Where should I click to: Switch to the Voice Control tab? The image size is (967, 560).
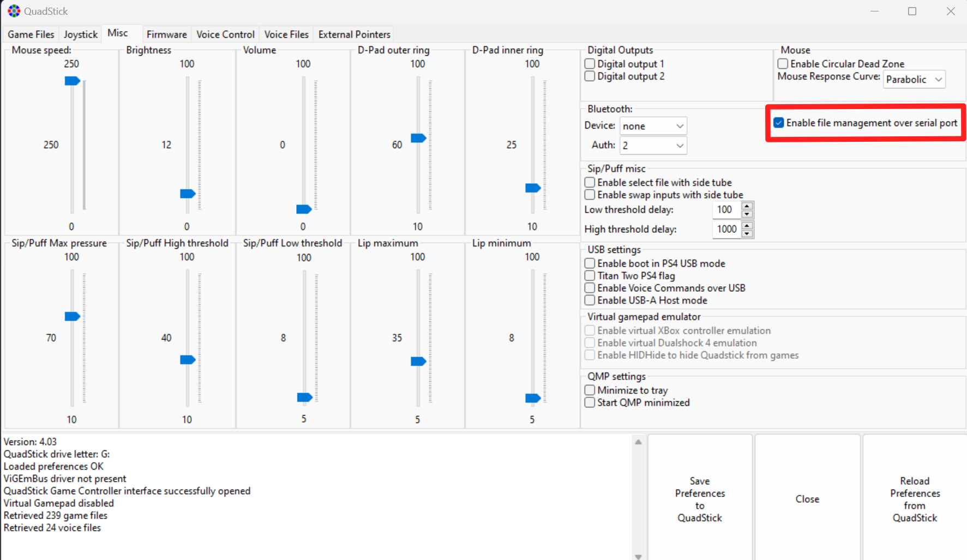pyautogui.click(x=225, y=34)
